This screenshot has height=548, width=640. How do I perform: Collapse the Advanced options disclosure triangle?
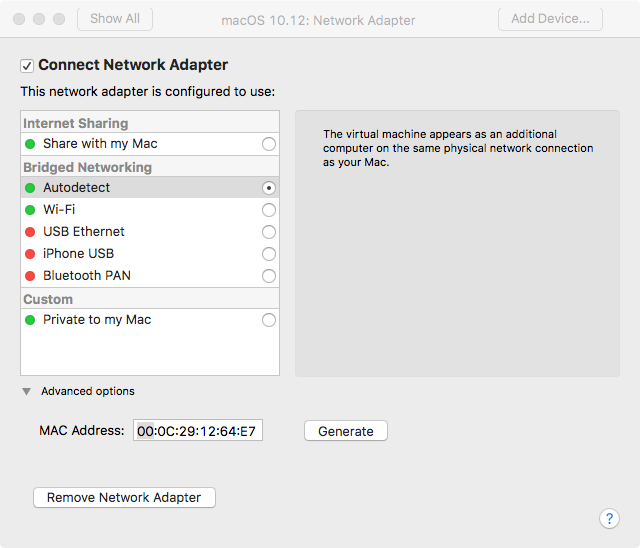click(x=27, y=392)
